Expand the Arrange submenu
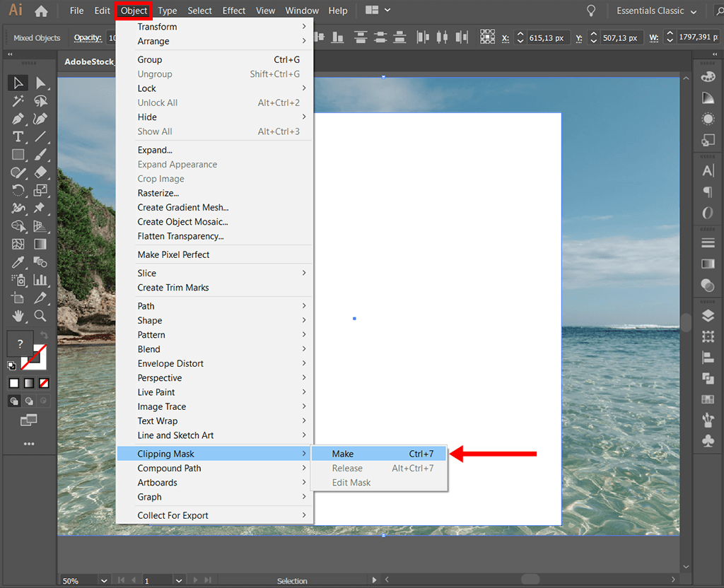This screenshot has width=724, height=588. coord(215,41)
